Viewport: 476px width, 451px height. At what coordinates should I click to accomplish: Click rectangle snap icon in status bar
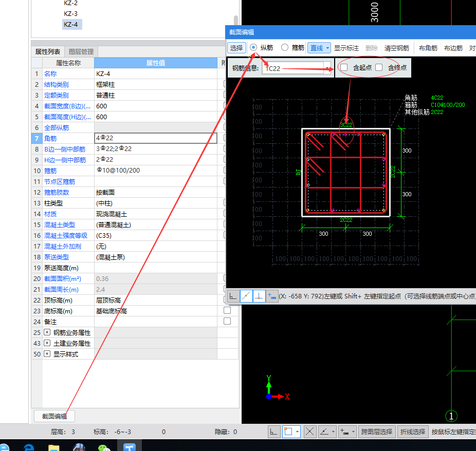[288, 431]
